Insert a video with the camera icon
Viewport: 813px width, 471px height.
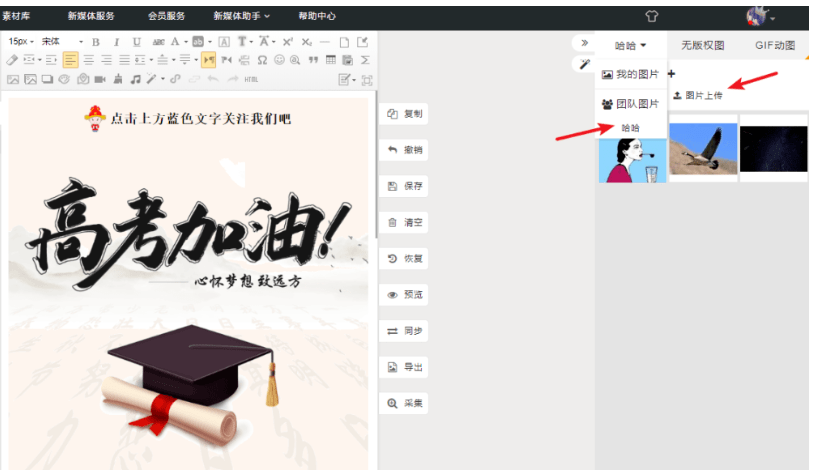[100, 79]
